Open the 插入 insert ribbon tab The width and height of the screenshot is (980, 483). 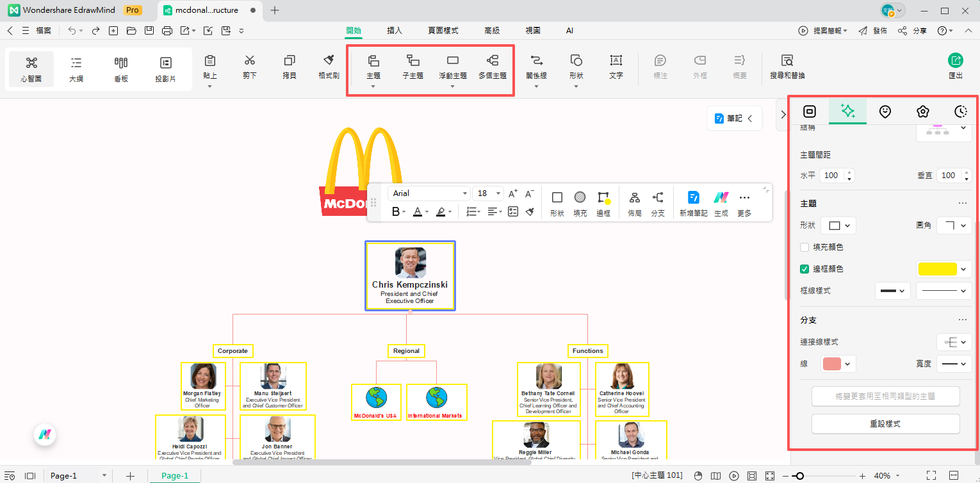395,30
